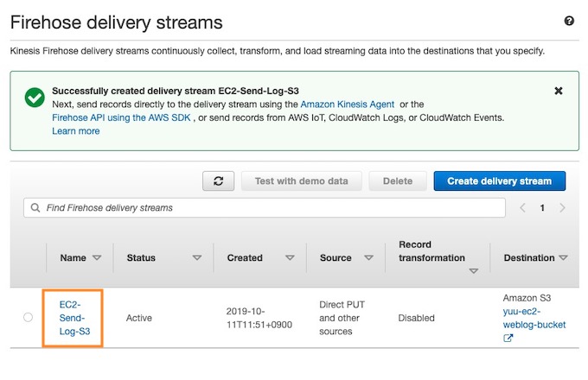Screen dimensions: 588x380
Task: Click Test with demo data button
Action: (302, 181)
